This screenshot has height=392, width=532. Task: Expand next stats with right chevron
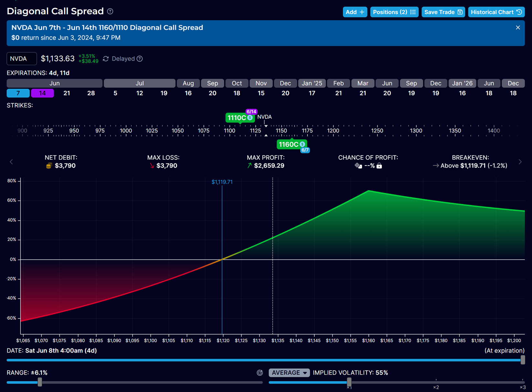pos(520,162)
